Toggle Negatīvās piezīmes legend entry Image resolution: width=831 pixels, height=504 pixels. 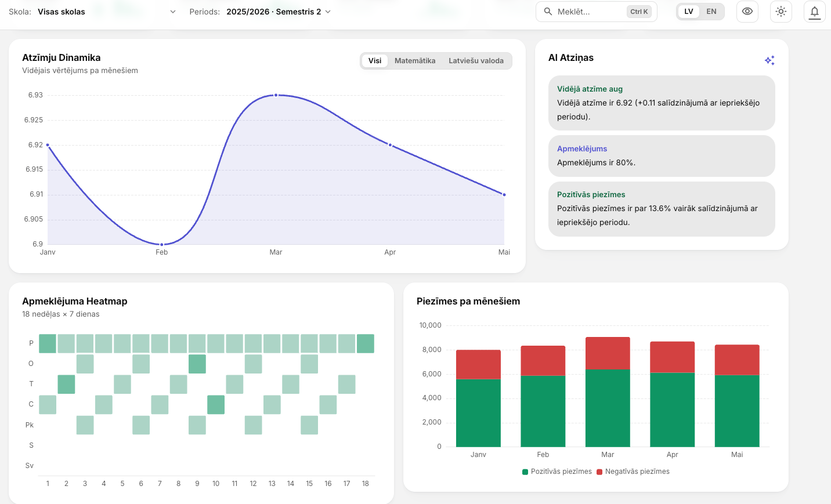(633, 472)
